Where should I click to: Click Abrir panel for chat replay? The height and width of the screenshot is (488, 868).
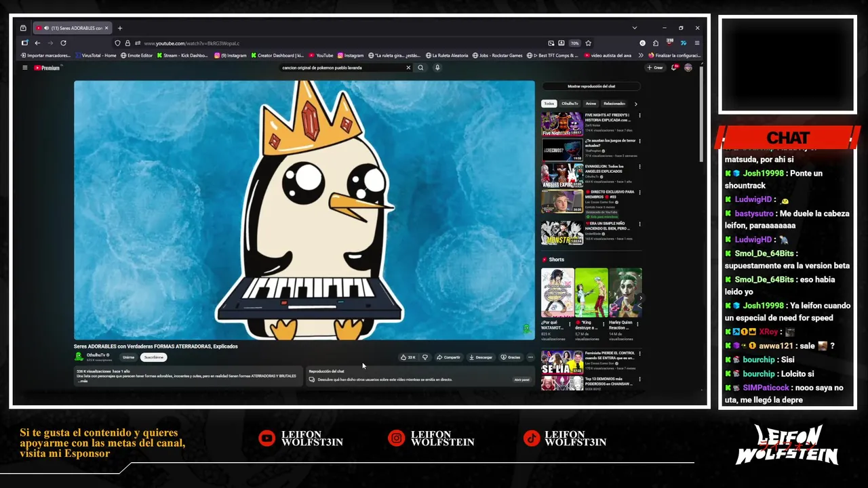[x=521, y=380]
